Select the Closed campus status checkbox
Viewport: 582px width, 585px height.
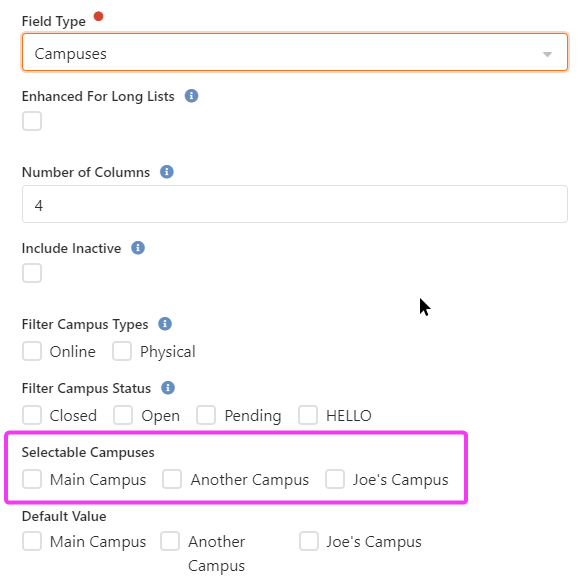(32, 415)
